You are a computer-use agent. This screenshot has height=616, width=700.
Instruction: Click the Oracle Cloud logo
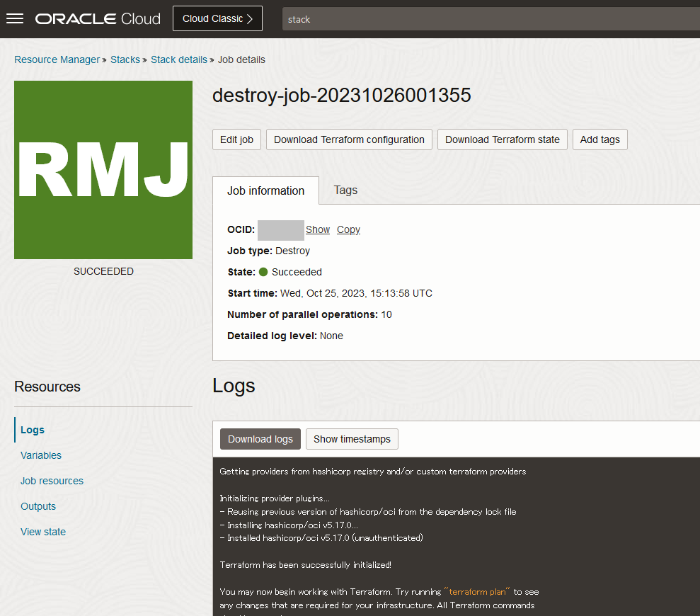tap(97, 18)
